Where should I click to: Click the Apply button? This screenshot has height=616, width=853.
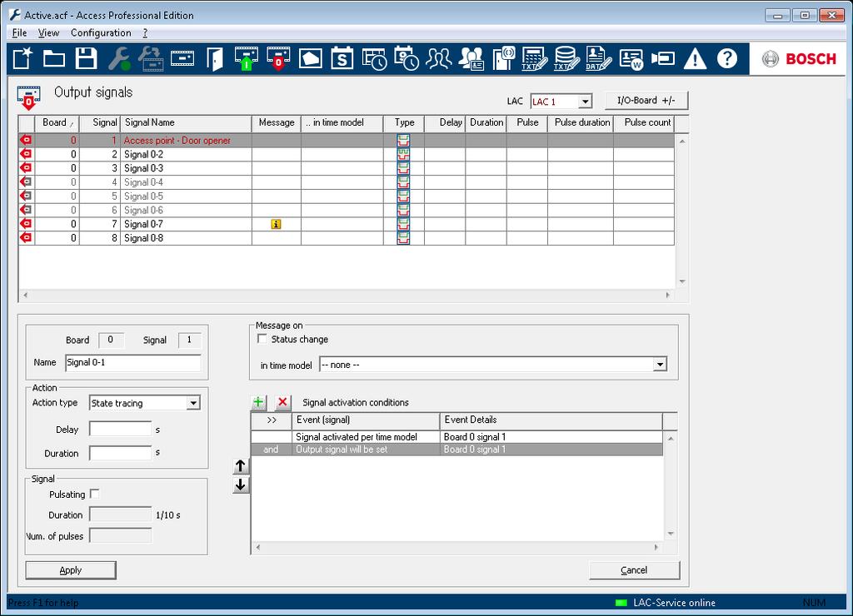pyautogui.click(x=71, y=569)
